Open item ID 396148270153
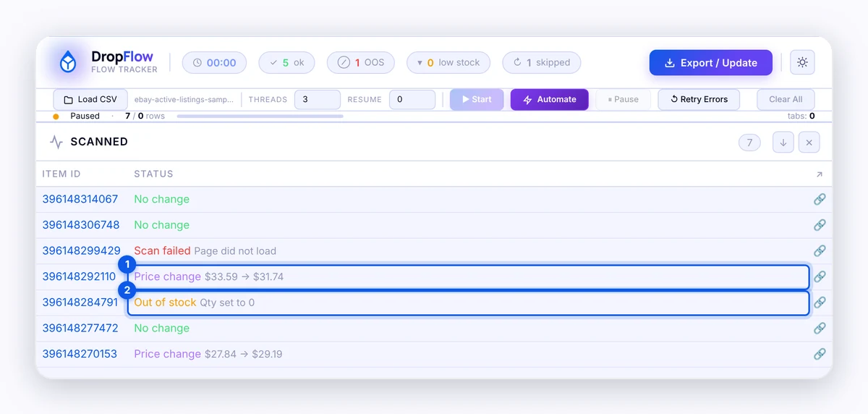The image size is (868, 414). pyautogui.click(x=80, y=354)
